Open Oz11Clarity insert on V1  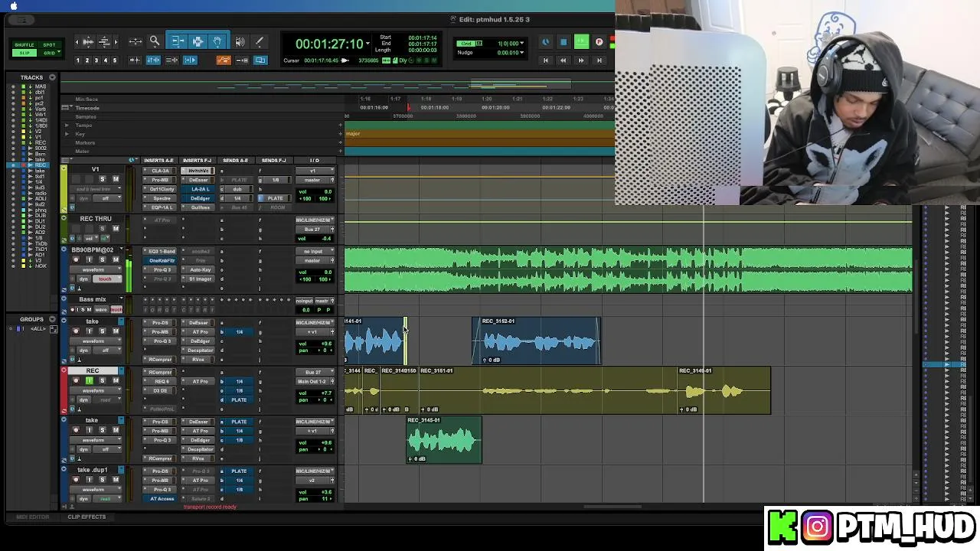(161, 189)
